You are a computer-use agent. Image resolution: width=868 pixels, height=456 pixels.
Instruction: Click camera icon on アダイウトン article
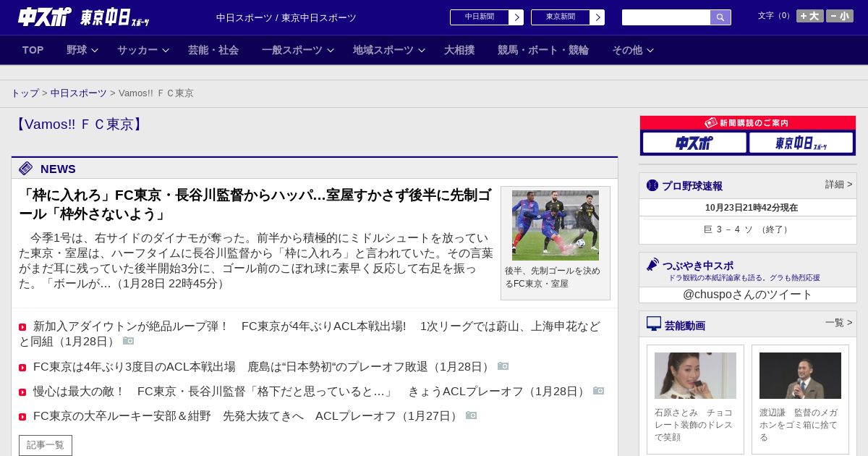[129, 341]
